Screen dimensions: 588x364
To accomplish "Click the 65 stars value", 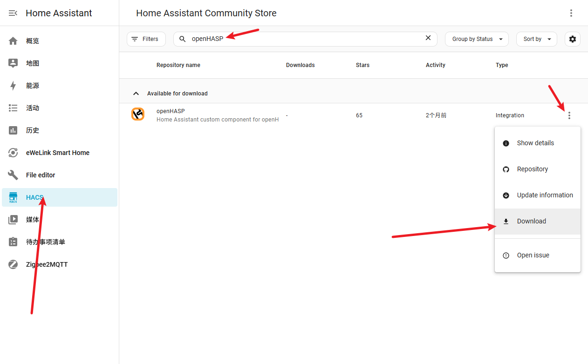I will click(359, 115).
